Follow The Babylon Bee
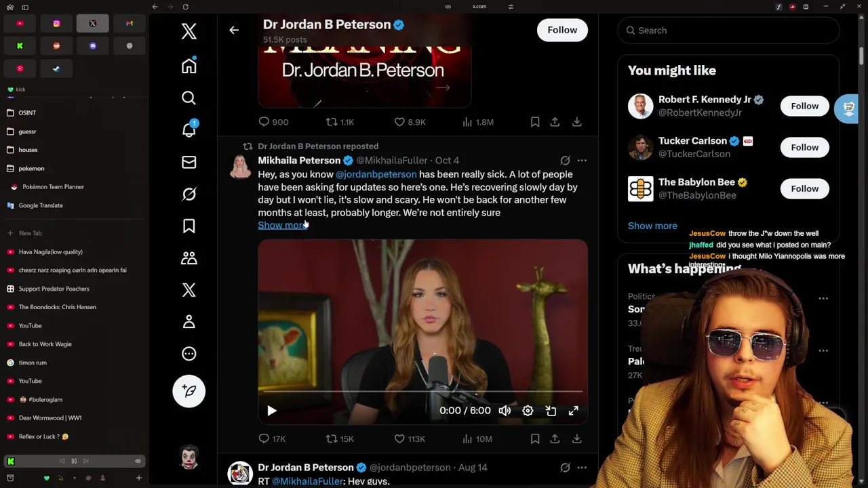Viewport: 868px width, 488px height. click(804, 188)
